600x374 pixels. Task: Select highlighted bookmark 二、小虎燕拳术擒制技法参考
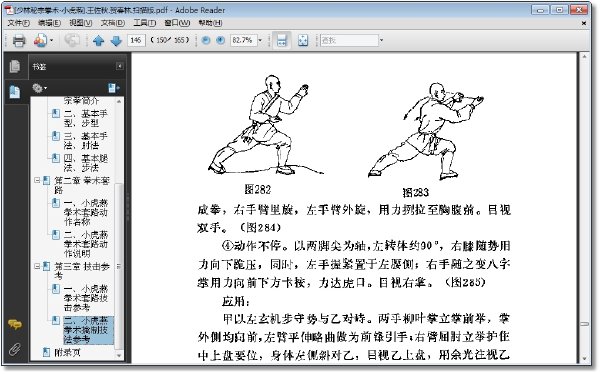pyautogui.click(x=88, y=330)
